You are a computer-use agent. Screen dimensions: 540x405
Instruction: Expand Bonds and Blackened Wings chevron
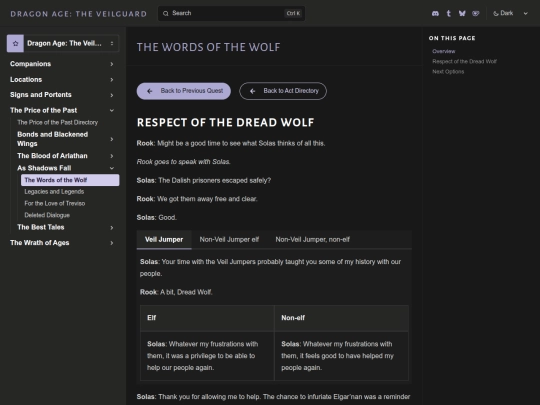[x=112, y=139]
